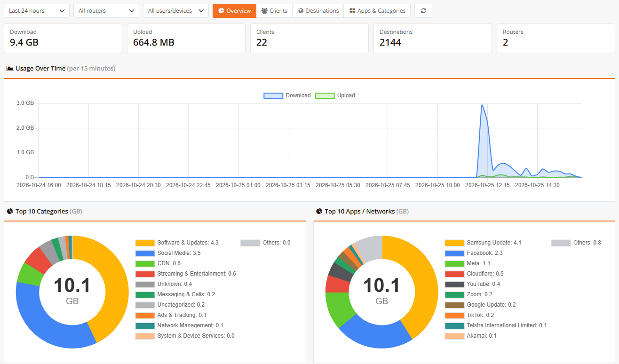Click the pie icon next to Top 10 Categories

click(x=9, y=211)
